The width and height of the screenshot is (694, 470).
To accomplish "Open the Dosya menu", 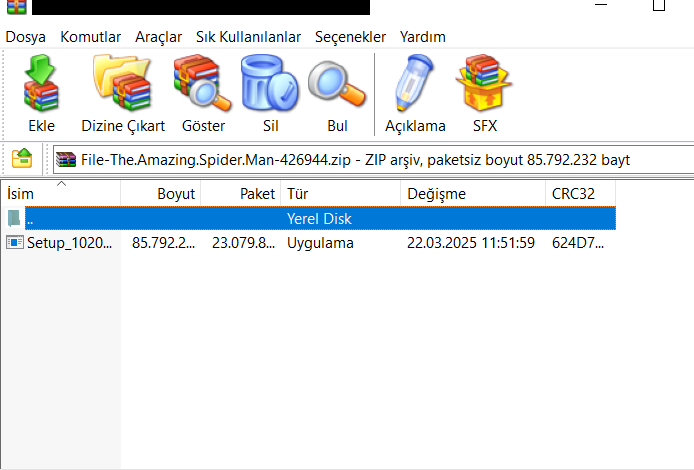I will [x=25, y=37].
